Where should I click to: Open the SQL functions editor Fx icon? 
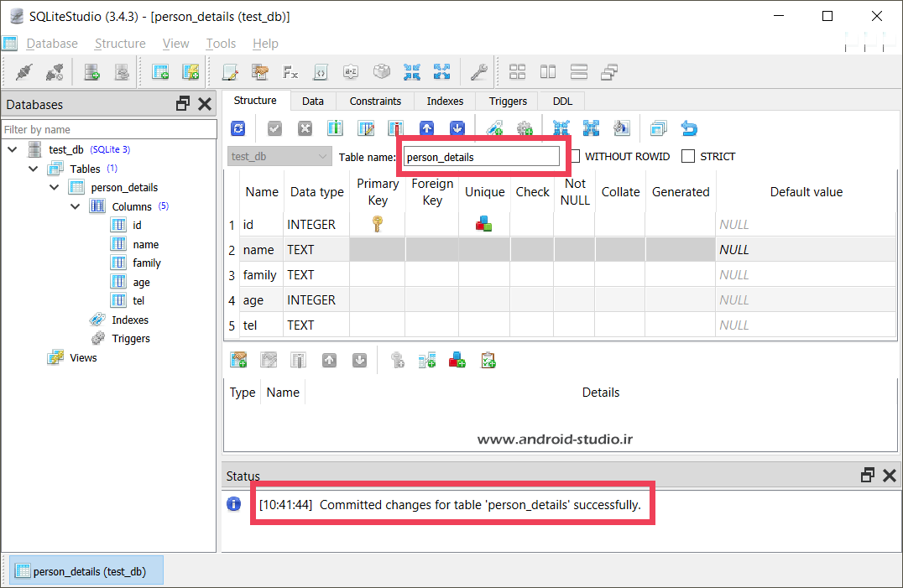coord(290,72)
